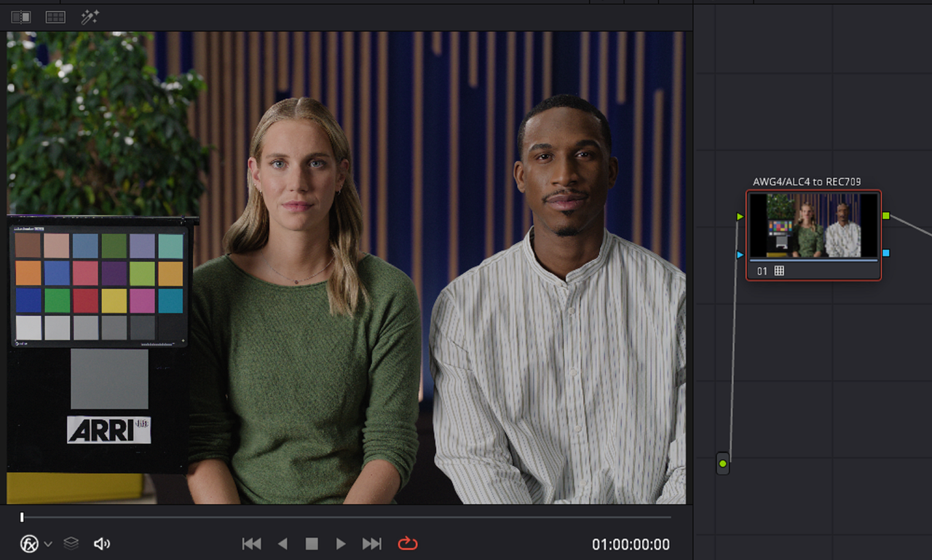Skip to the last frame

[372, 543]
